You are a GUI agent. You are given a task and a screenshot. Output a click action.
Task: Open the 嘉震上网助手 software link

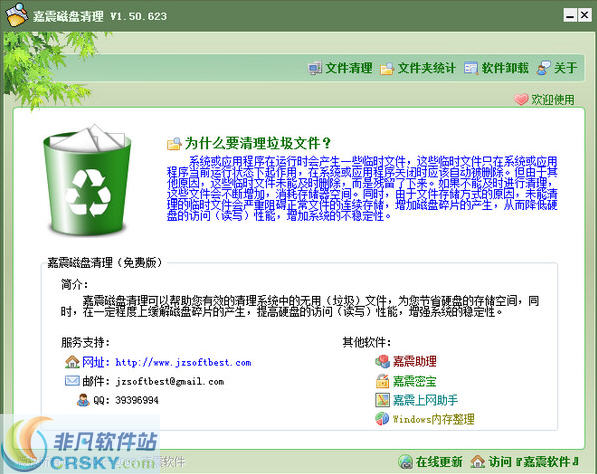tap(425, 400)
